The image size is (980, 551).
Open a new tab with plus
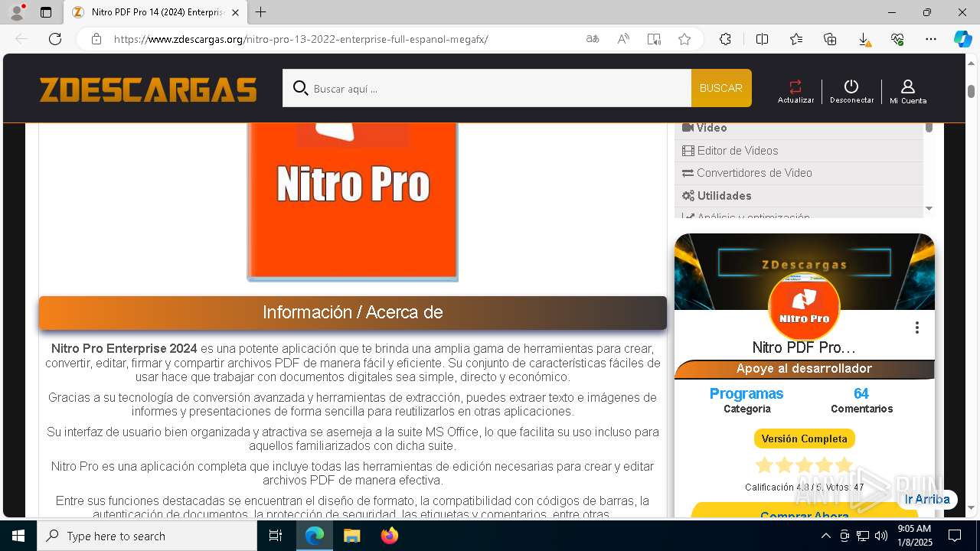(260, 12)
